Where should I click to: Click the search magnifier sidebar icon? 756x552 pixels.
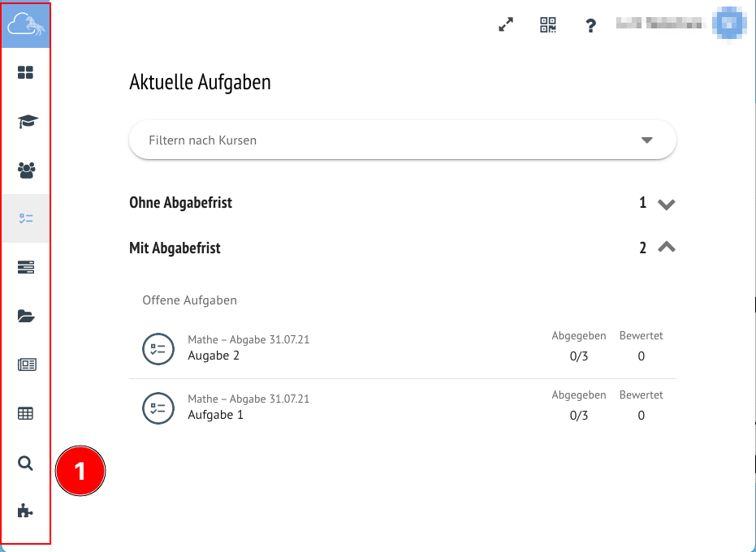pos(26,463)
